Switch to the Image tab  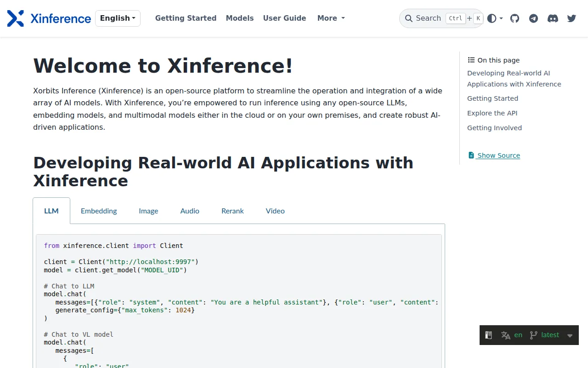[x=148, y=211]
